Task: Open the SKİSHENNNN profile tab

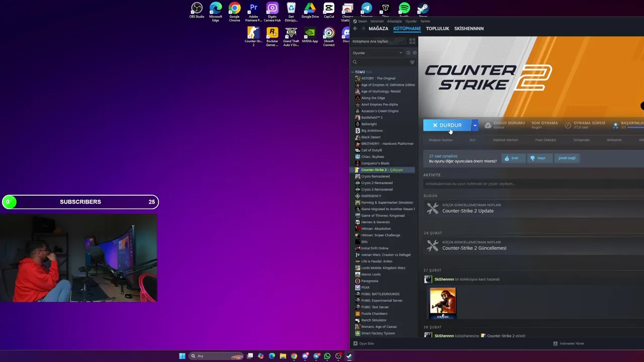Action: [x=469, y=29]
